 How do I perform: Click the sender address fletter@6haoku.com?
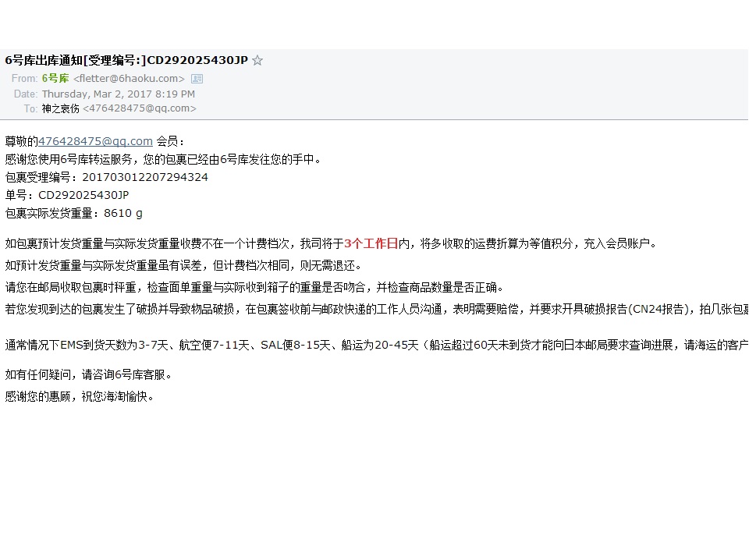click(129, 79)
